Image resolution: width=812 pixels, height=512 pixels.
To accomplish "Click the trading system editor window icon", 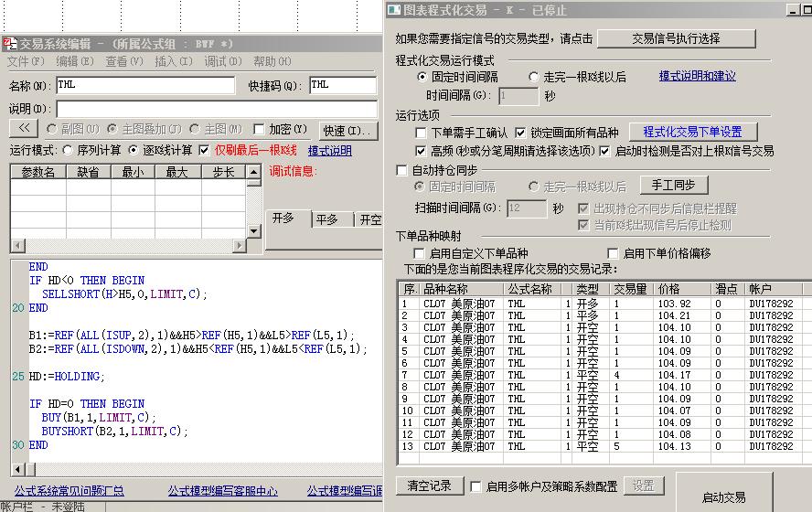I will pos(9,44).
